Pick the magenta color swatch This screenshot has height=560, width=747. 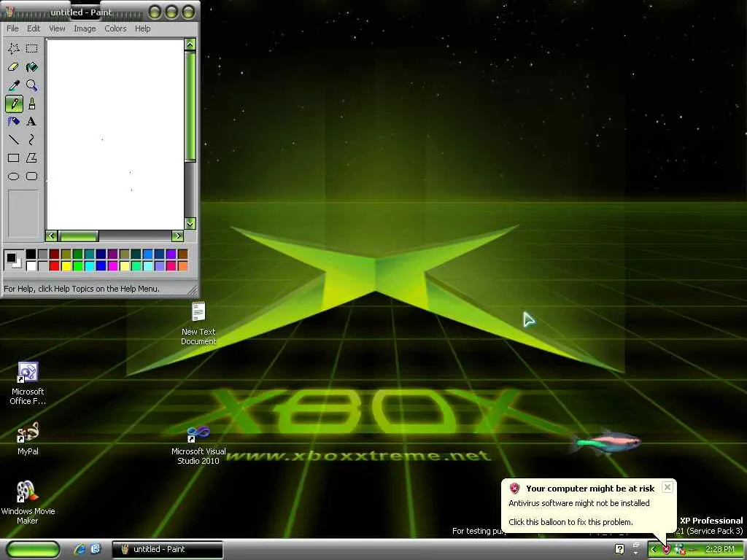pyautogui.click(x=113, y=265)
